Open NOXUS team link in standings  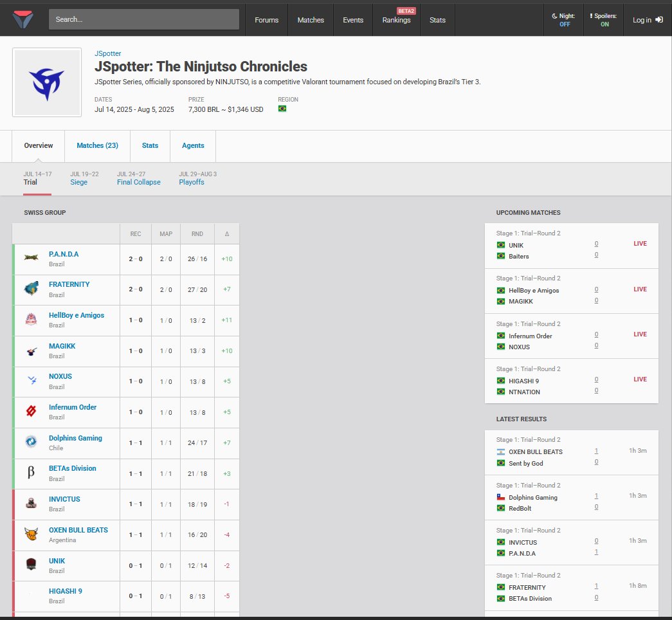point(60,376)
